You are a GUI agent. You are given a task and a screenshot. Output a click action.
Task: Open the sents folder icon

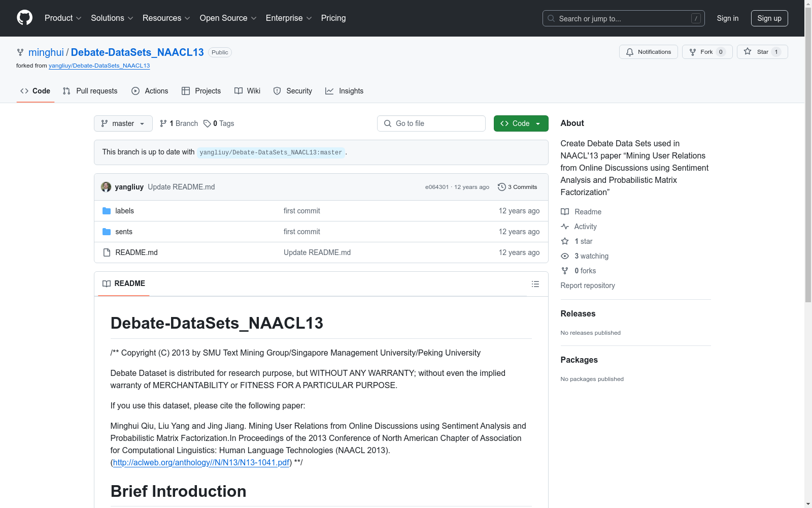(107, 232)
